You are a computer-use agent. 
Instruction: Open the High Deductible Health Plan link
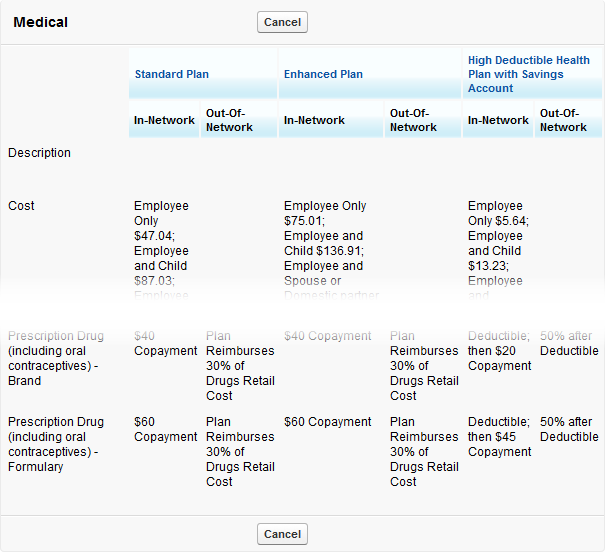pos(529,74)
